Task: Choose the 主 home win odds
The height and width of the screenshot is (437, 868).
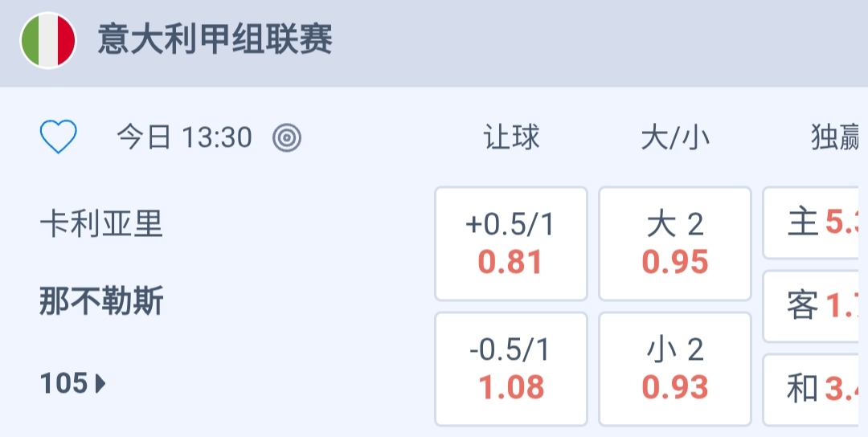Action: coord(813,223)
